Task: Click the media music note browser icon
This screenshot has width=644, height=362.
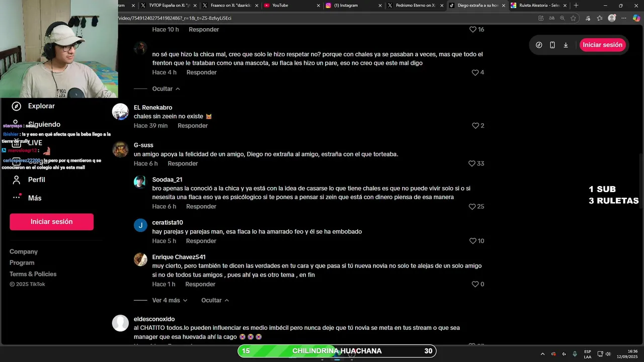Action: pos(588,18)
